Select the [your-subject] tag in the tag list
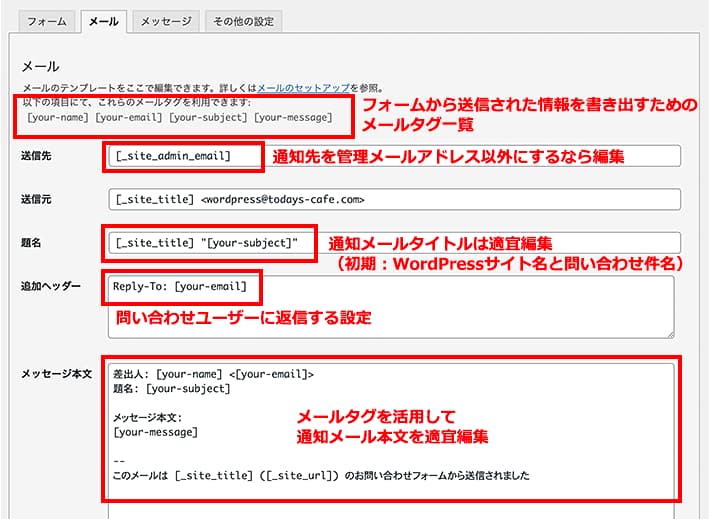Screen dimensions: 710x519 point(208,117)
